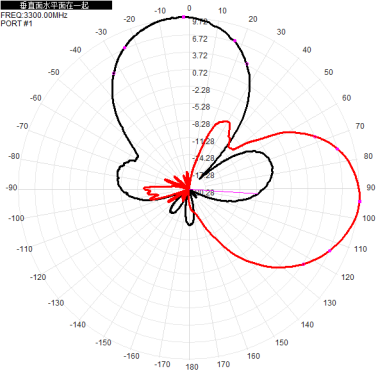Select the -40 degree angle label
Image resolution: width=378 pixels, height=378 pixels.
(x=75, y=50)
